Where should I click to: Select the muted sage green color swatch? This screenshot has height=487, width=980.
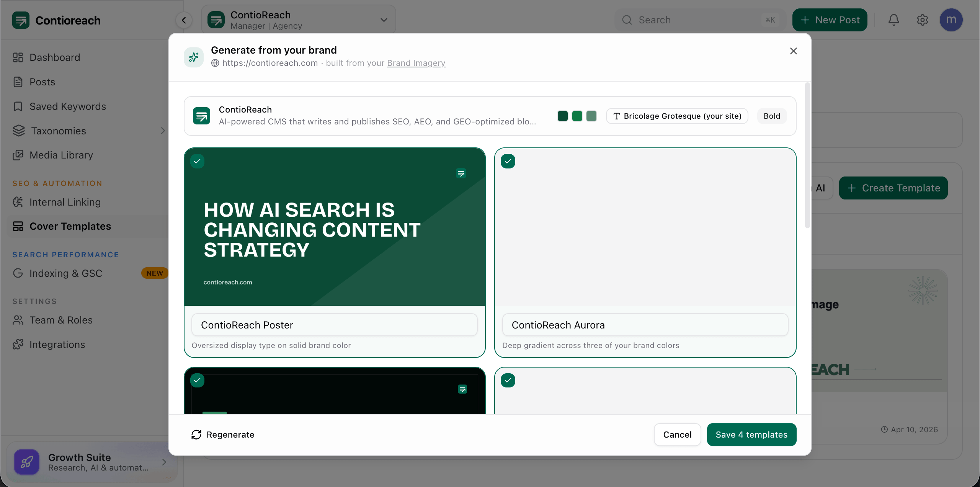pyautogui.click(x=591, y=116)
